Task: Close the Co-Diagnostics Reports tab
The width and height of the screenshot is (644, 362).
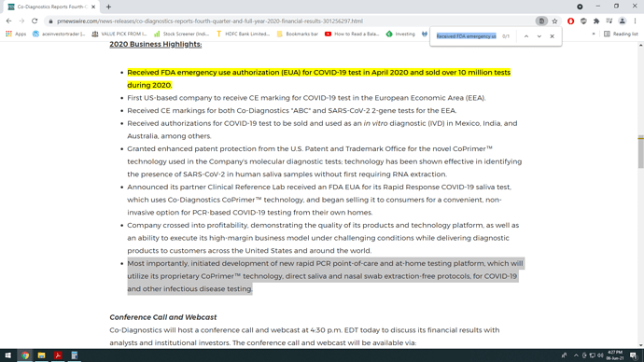Action: (93, 7)
